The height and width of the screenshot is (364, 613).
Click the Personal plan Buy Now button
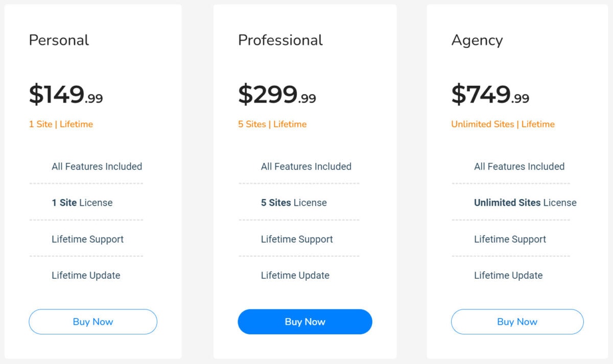[x=92, y=322]
